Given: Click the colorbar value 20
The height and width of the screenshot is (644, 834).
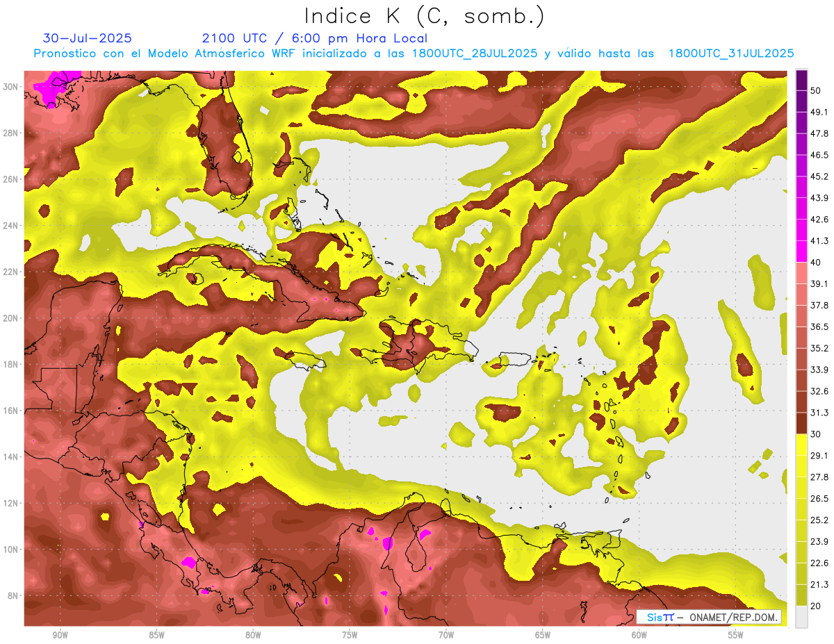Looking at the screenshot, I should pyautogui.click(x=817, y=606).
